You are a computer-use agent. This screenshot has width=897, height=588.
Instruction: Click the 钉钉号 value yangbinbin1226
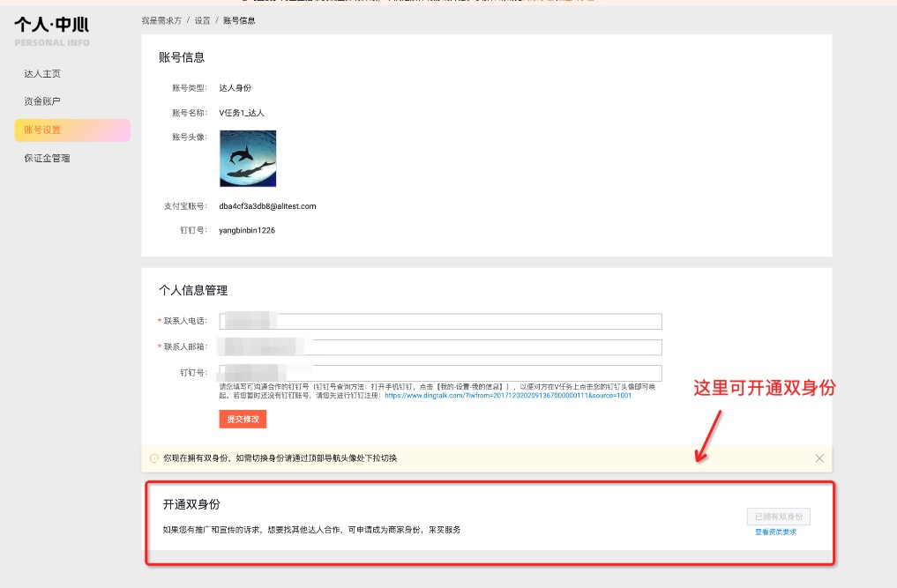click(x=247, y=230)
